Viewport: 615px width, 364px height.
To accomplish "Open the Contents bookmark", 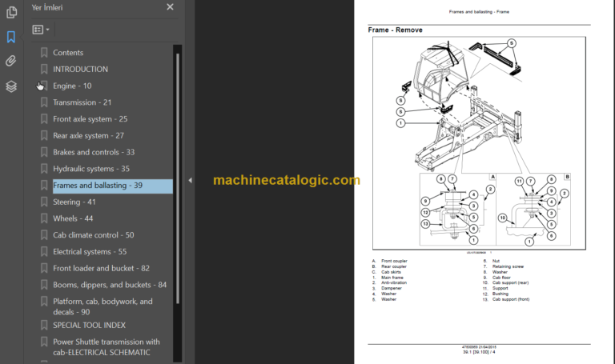I will pos(68,53).
